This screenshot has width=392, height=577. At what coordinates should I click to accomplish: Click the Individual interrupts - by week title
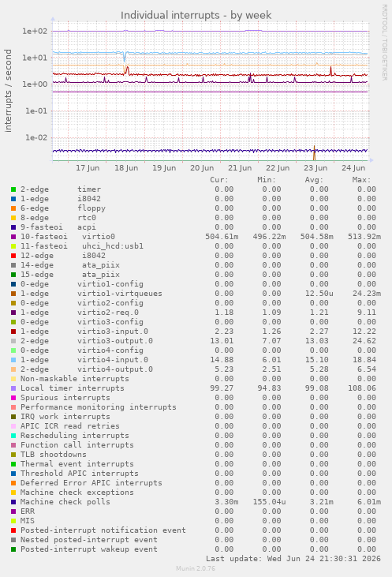[196, 16]
